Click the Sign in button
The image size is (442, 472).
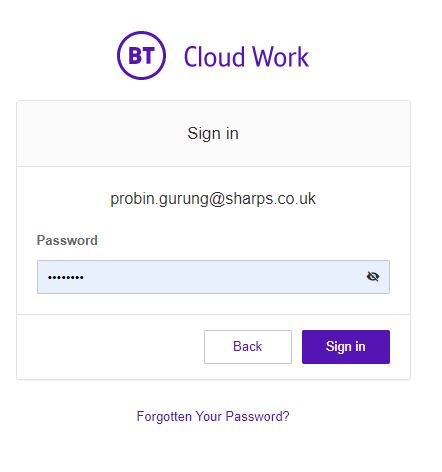tap(346, 347)
